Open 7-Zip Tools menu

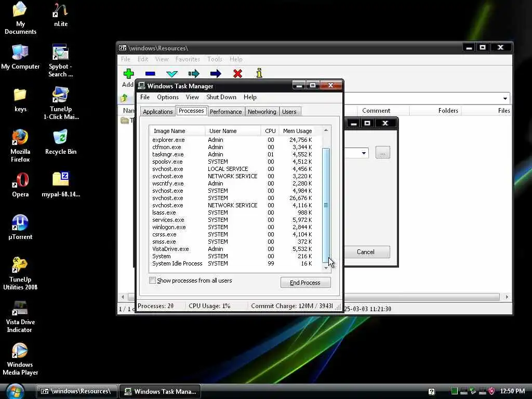pyautogui.click(x=215, y=59)
